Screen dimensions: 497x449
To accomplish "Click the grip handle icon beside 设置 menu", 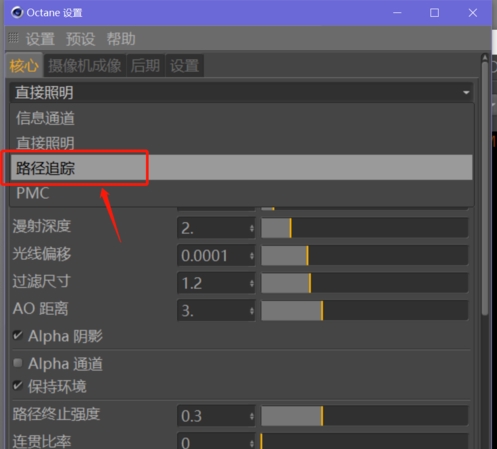I will [x=13, y=38].
